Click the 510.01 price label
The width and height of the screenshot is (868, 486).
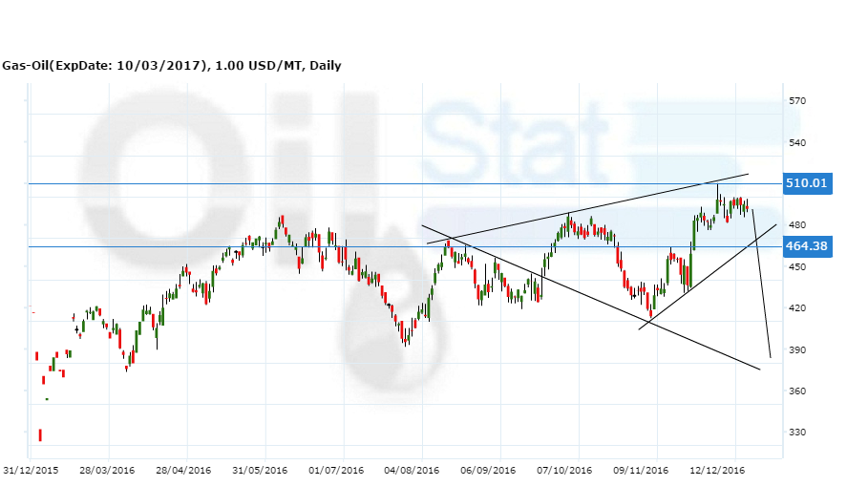[x=806, y=183]
